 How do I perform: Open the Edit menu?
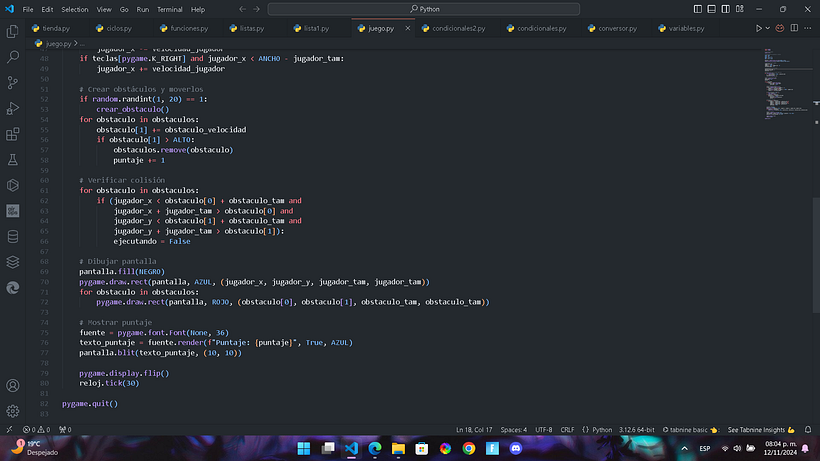point(47,9)
